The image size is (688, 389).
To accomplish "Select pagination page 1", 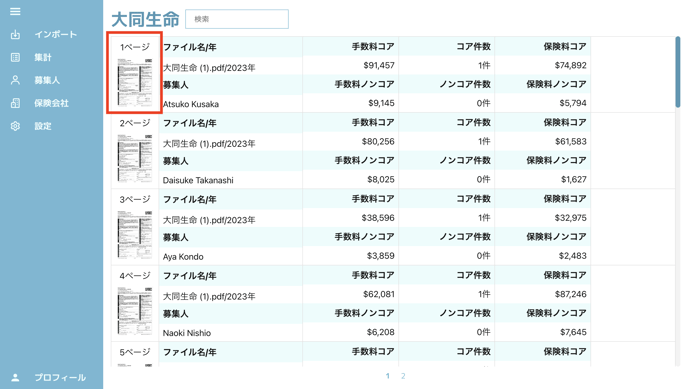I will tap(388, 376).
